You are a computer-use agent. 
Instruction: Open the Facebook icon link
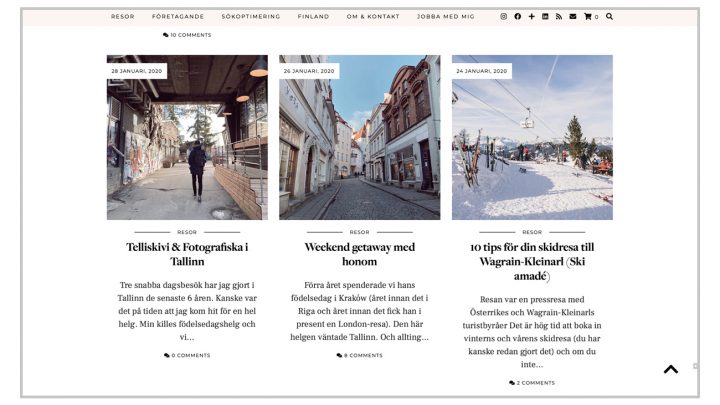click(518, 17)
